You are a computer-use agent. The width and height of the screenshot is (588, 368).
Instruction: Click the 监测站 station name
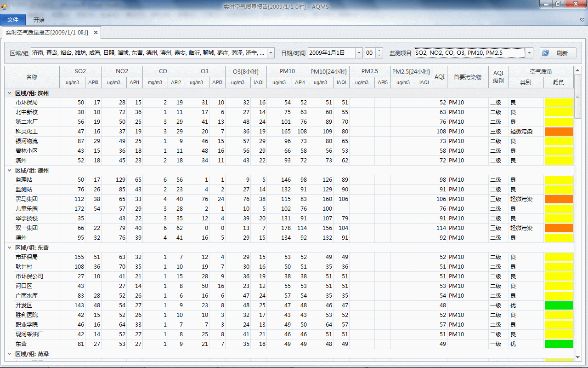(23, 190)
